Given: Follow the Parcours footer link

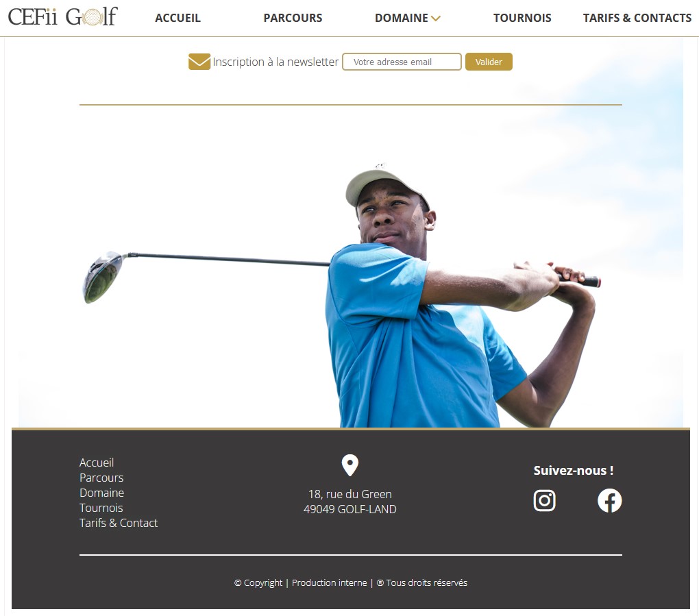Looking at the screenshot, I should tap(101, 478).
